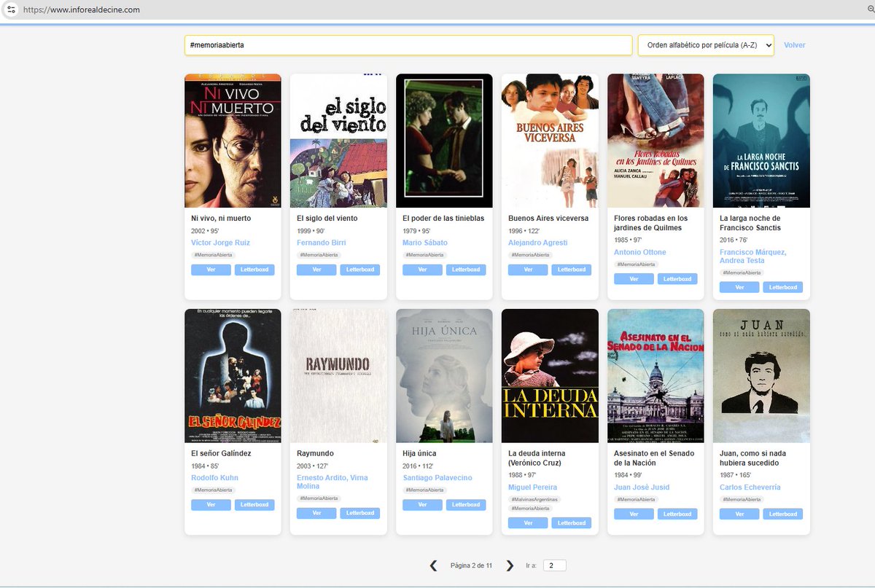Click the zoom magnifier icon in address bar

870,9
